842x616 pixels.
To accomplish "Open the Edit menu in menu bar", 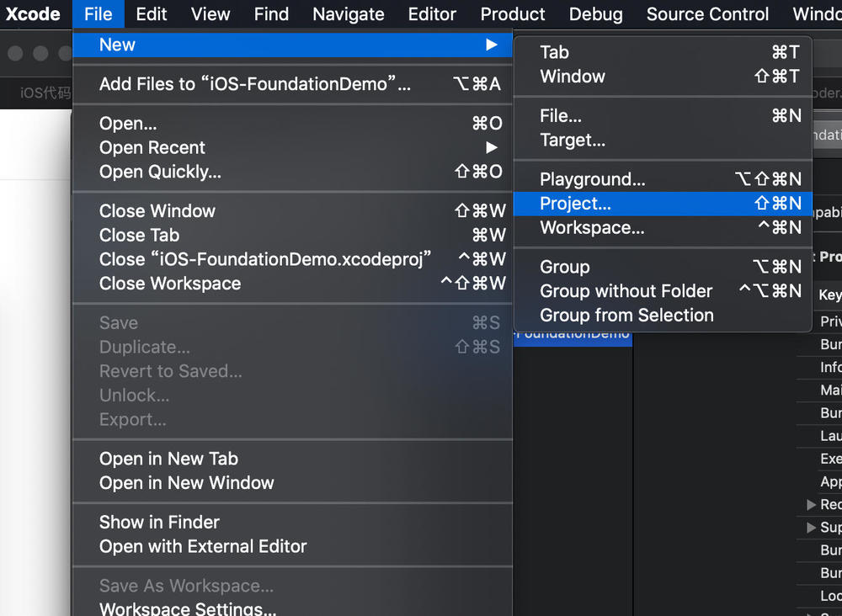I will (x=151, y=14).
